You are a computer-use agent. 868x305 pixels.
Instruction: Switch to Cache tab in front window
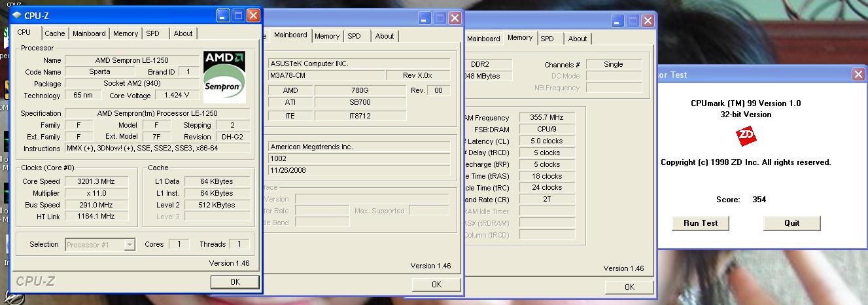pos(55,33)
